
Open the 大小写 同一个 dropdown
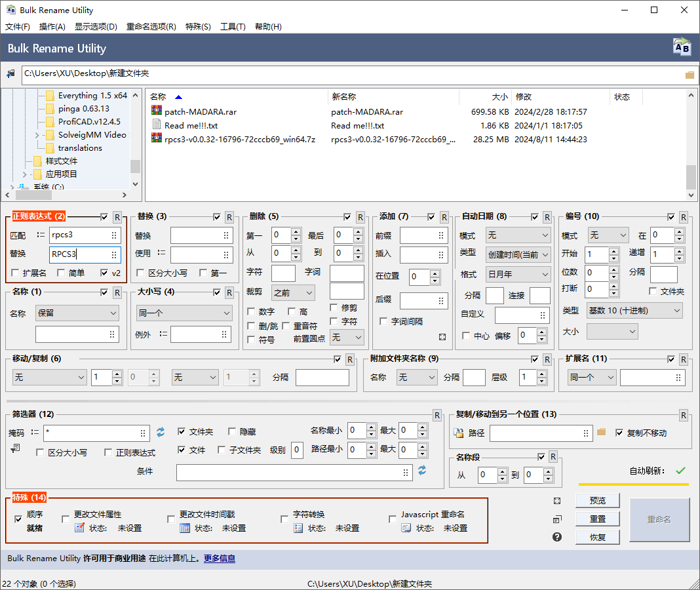pos(184,313)
